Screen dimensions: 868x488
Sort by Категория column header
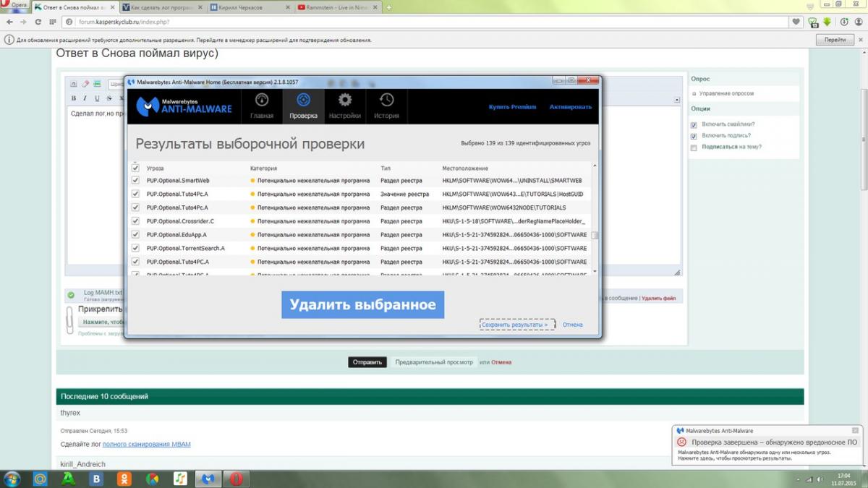[x=263, y=168]
